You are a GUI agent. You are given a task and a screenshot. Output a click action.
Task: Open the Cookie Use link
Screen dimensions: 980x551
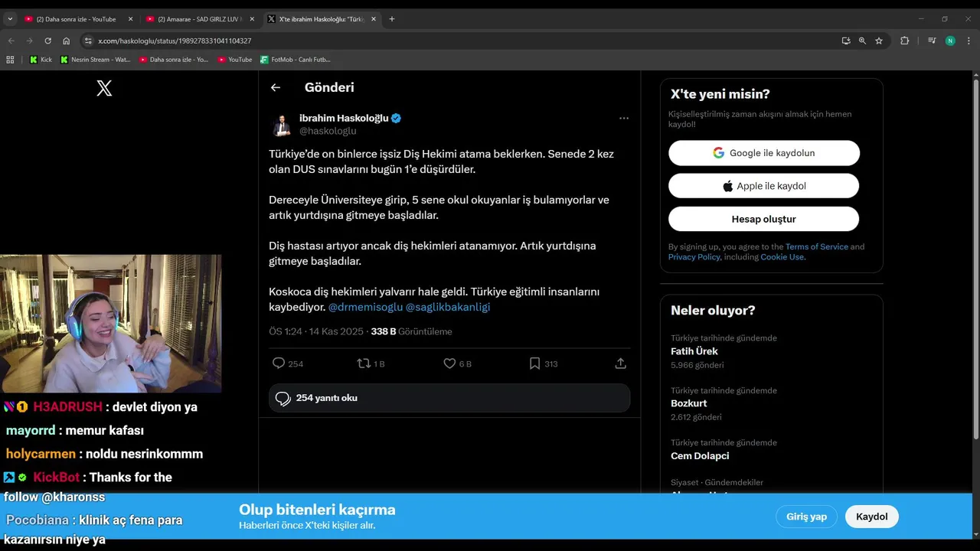[x=782, y=257]
